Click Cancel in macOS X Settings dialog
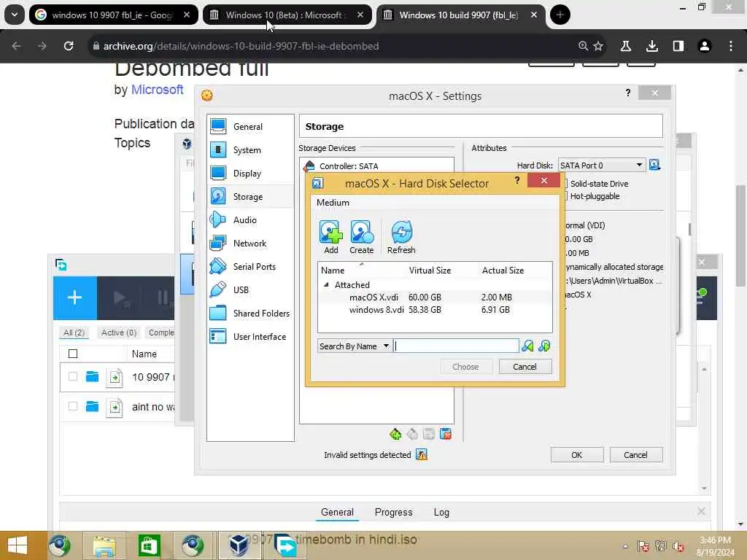The height and width of the screenshot is (560, 747). 635,455
